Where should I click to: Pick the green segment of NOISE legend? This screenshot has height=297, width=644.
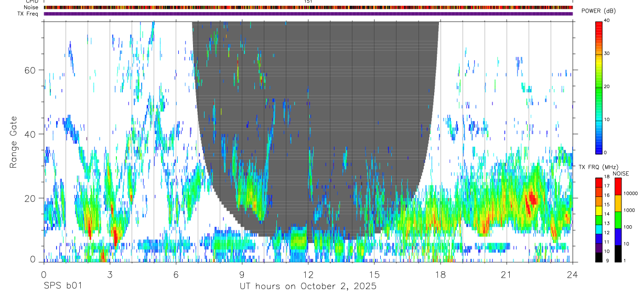(x=618, y=219)
